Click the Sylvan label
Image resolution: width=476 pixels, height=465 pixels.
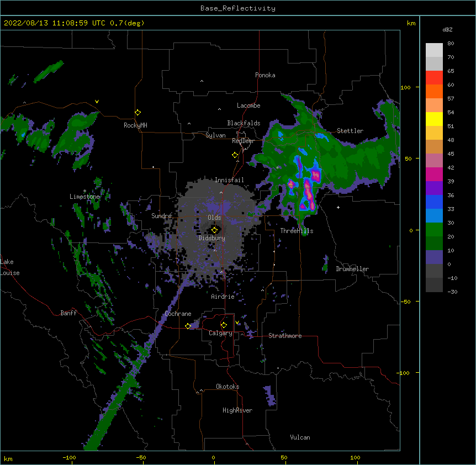pos(215,135)
